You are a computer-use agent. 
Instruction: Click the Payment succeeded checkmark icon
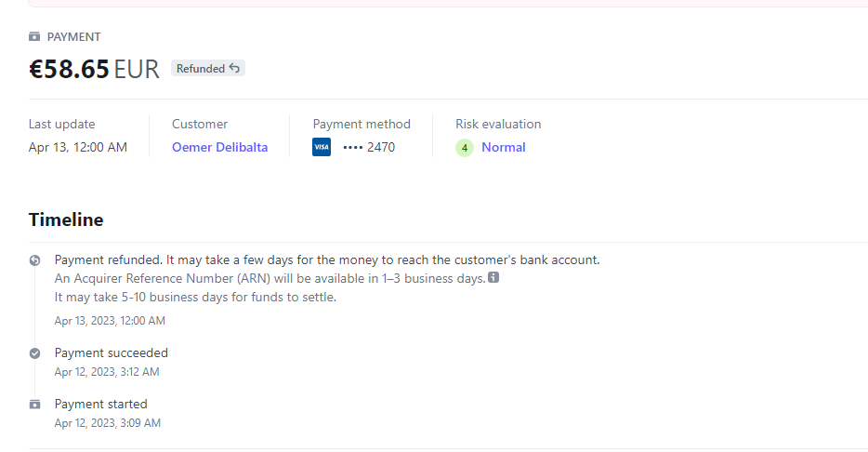click(x=35, y=353)
